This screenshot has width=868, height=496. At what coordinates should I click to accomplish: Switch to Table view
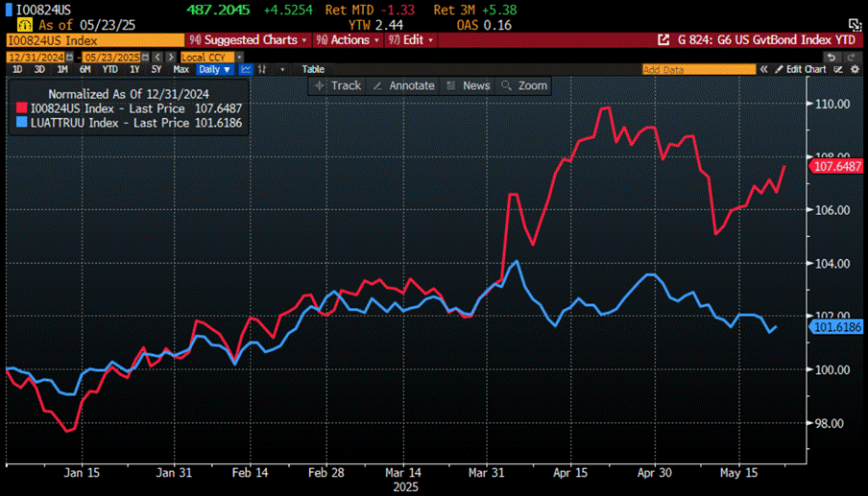click(313, 69)
